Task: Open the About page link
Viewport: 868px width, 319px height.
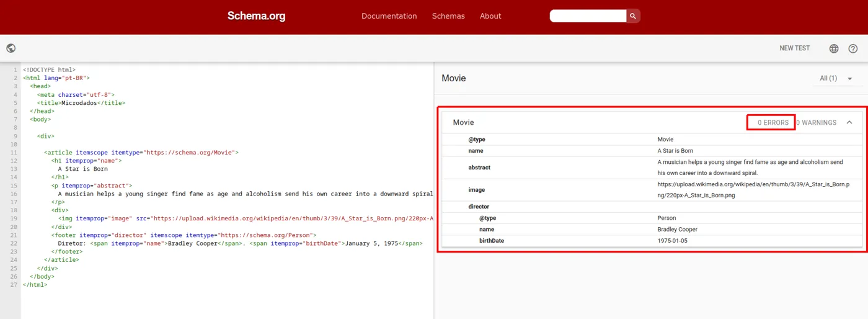Action: (490, 16)
